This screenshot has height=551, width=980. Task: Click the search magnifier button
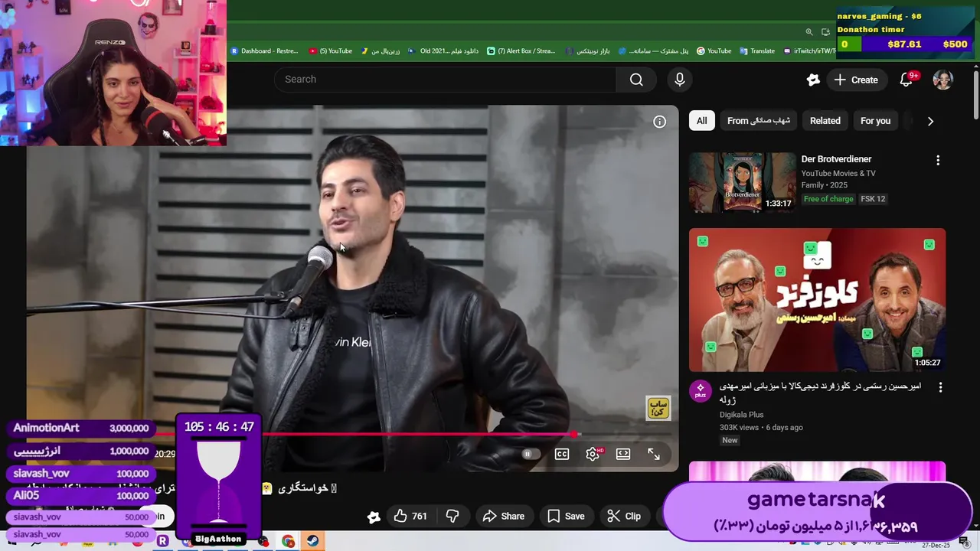click(x=636, y=80)
